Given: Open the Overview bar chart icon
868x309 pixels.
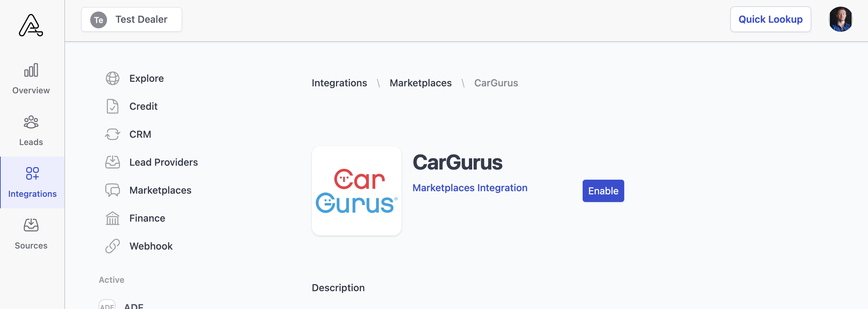Looking at the screenshot, I should click(31, 70).
